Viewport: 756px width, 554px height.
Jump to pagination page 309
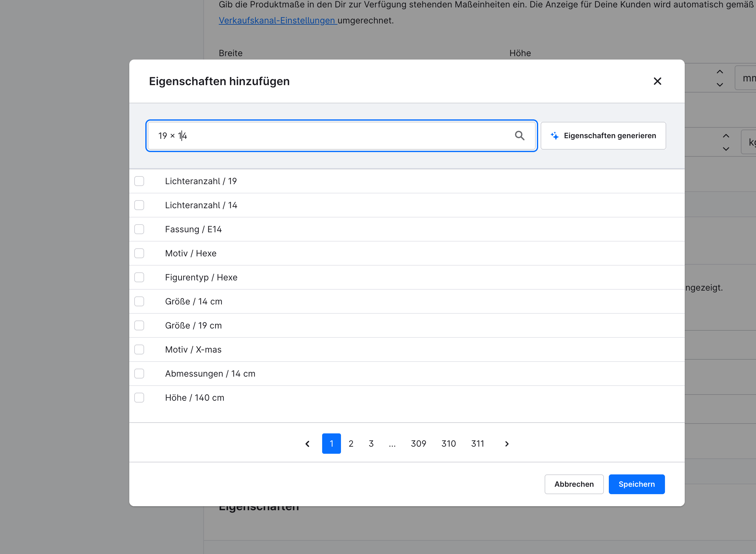418,444
